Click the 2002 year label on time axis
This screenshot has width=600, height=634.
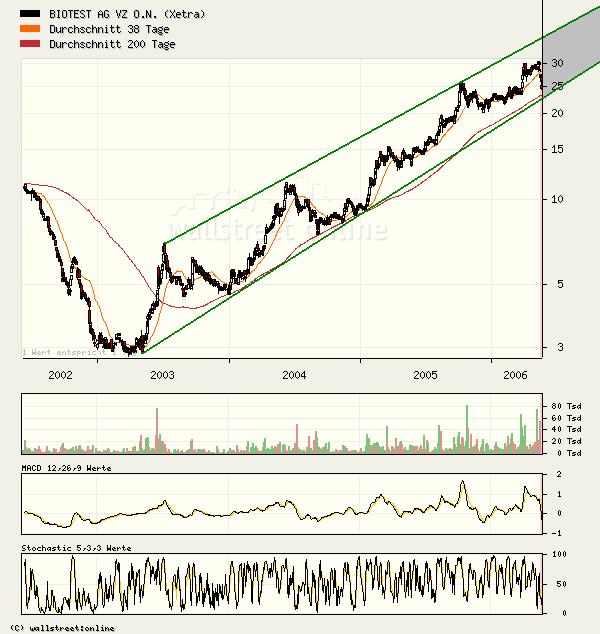60,375
